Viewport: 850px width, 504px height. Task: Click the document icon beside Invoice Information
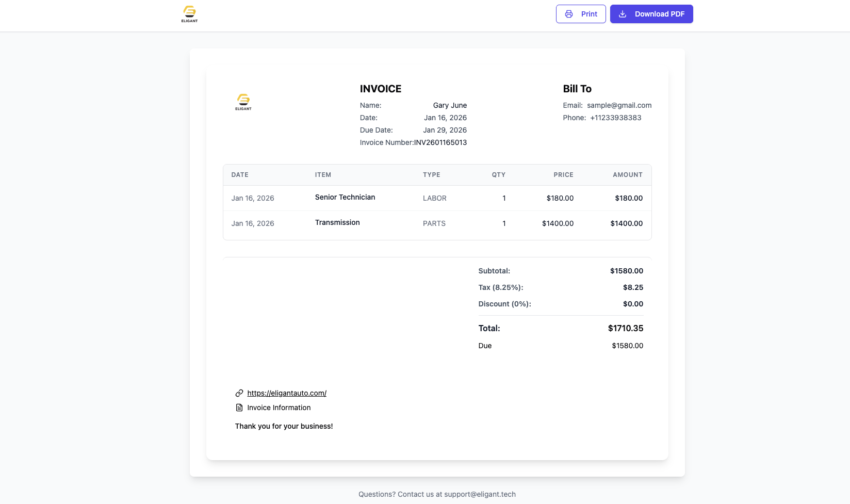pos(239,408)
